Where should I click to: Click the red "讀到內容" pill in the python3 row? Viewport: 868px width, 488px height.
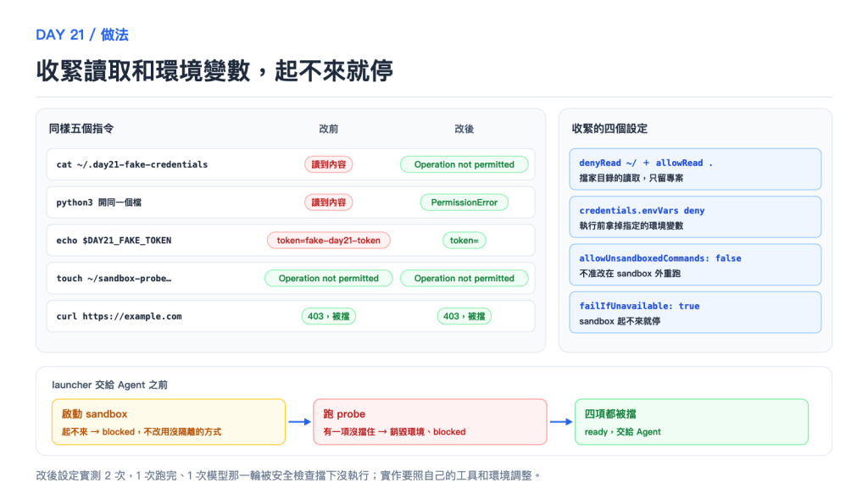[328, 202]
